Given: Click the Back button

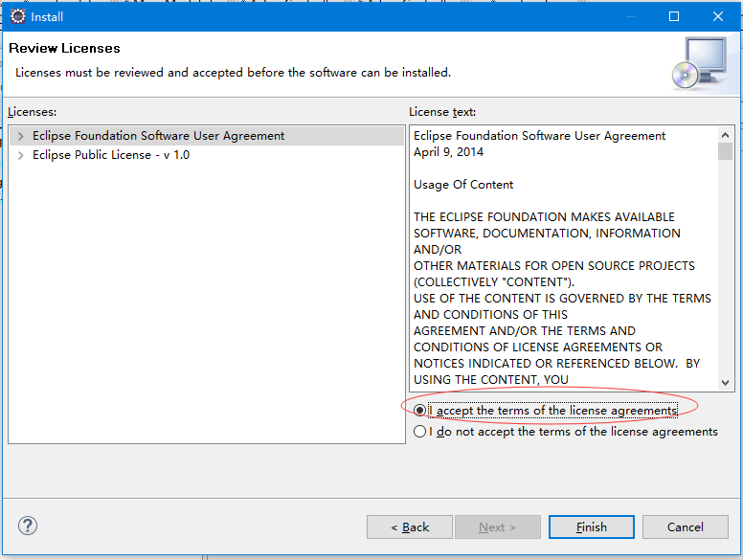Looking at the screenshot, I should 410,527.
